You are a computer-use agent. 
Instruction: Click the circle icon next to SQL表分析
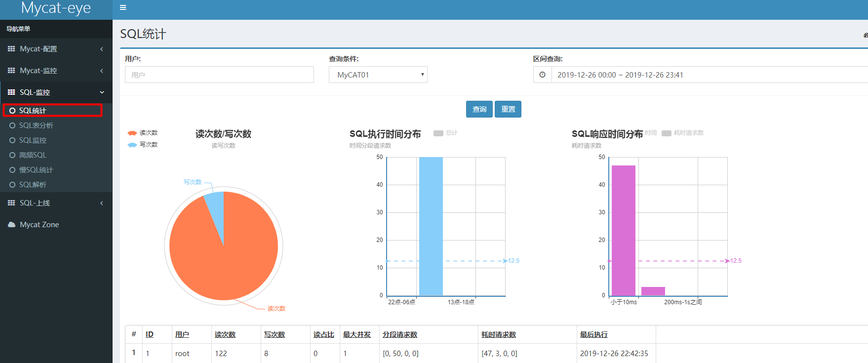12,125
